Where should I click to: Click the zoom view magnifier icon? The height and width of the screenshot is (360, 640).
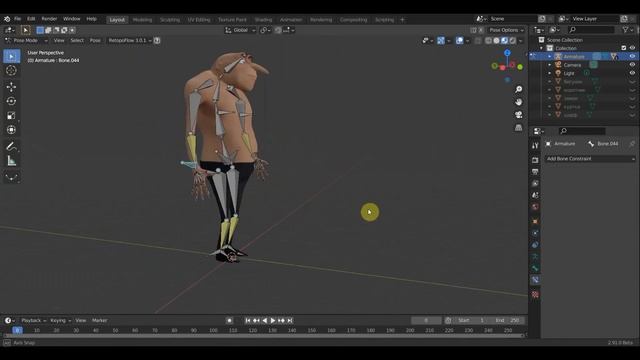(518, 89)
